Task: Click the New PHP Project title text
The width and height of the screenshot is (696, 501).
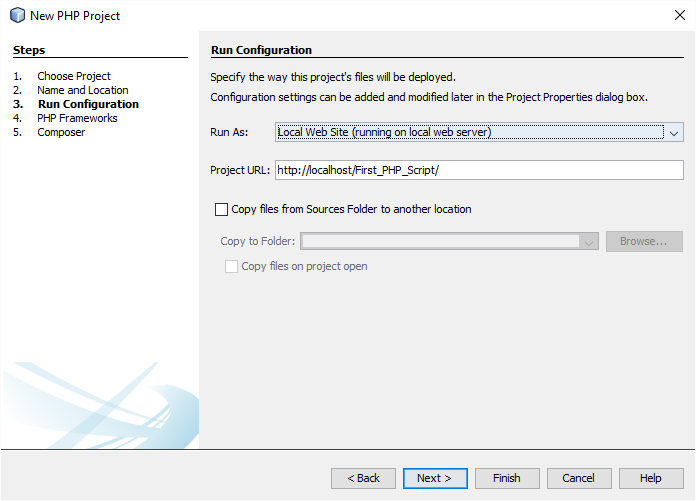Action: 75,16
